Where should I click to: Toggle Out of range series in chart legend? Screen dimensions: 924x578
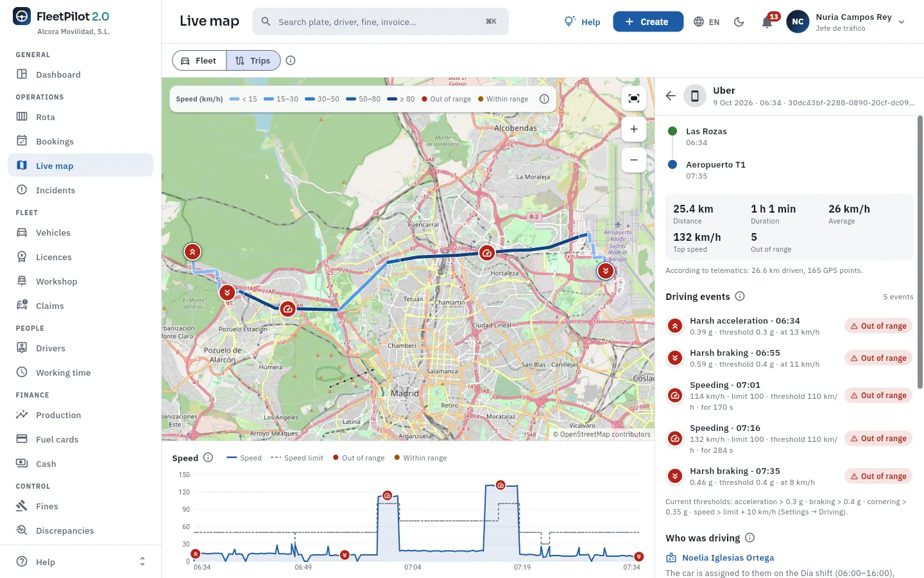pyautogui.click(x=359, y=458)
